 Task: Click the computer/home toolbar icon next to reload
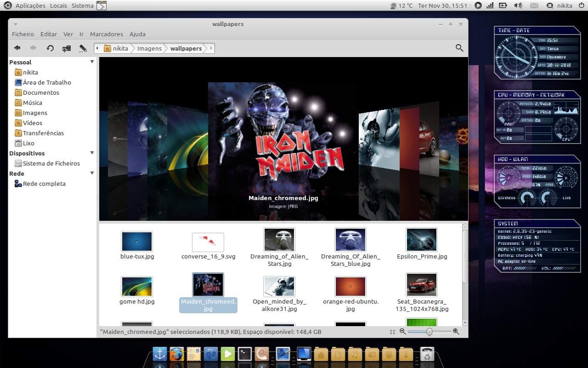tap(67, 48)
